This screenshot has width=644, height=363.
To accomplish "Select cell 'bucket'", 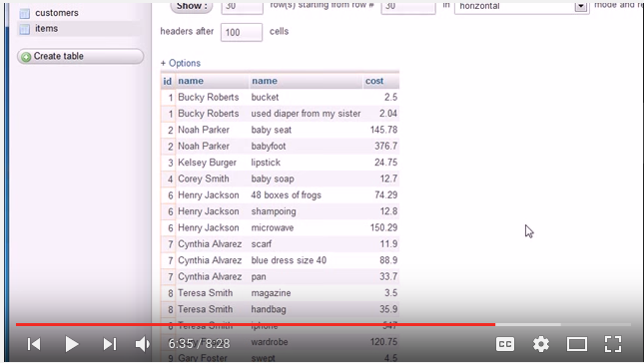I will (265, 97).
